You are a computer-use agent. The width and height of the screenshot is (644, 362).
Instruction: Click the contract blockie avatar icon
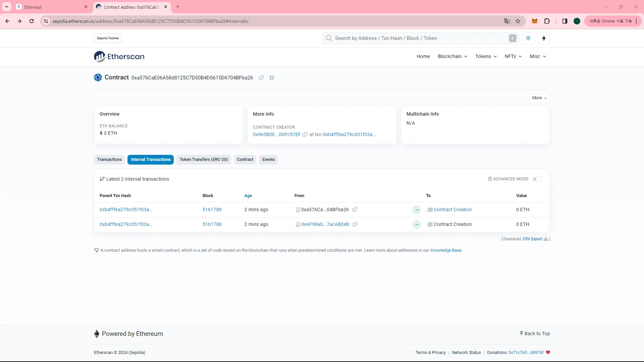(98, 77)
